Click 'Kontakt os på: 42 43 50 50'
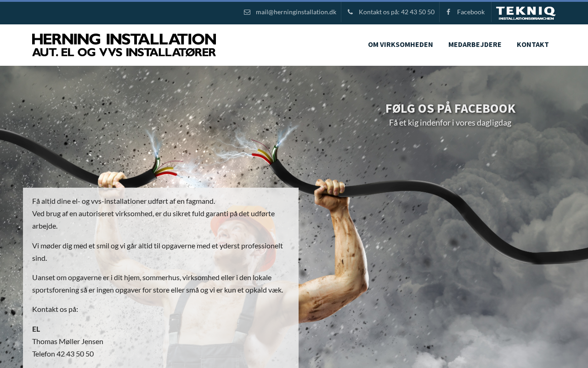The image size is (588, 368). click(x=396, y=12)
